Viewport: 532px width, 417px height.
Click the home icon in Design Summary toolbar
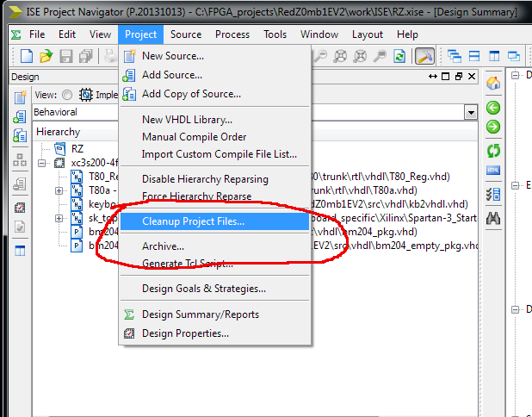coord(493,84)
